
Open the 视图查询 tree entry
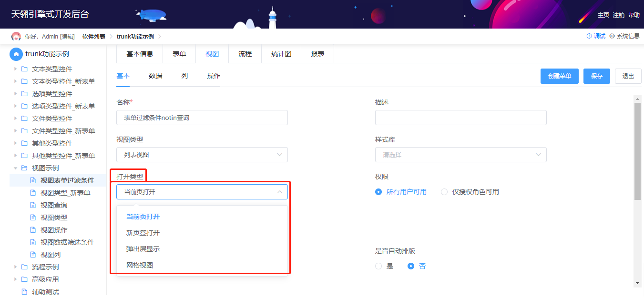(54, 205)
